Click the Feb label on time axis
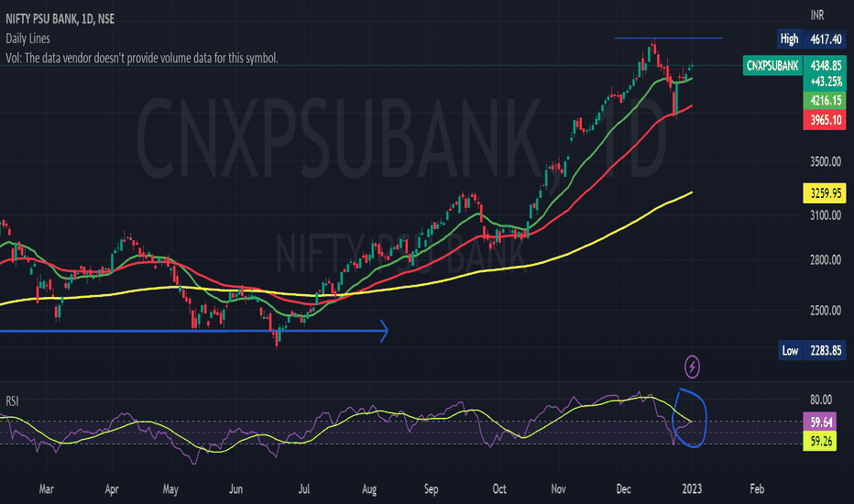 (x=757, y=489)
